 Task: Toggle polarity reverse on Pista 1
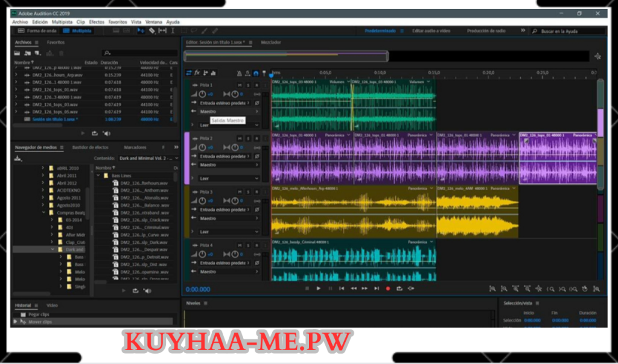257,103
